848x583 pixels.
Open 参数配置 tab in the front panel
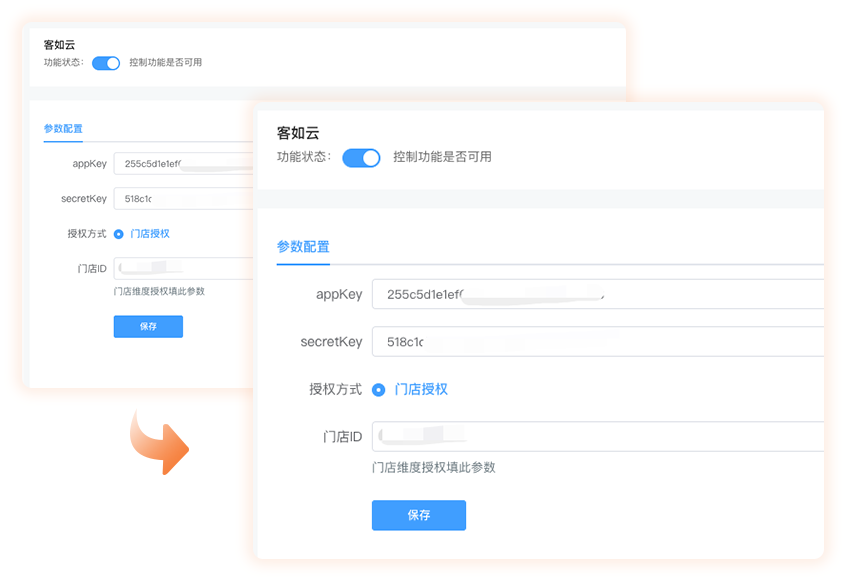click(303, 247)
